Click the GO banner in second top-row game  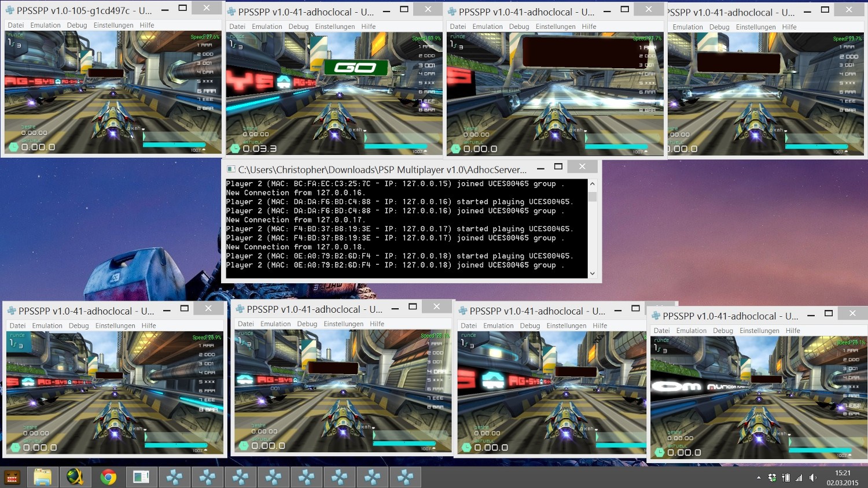click(355, 68)
